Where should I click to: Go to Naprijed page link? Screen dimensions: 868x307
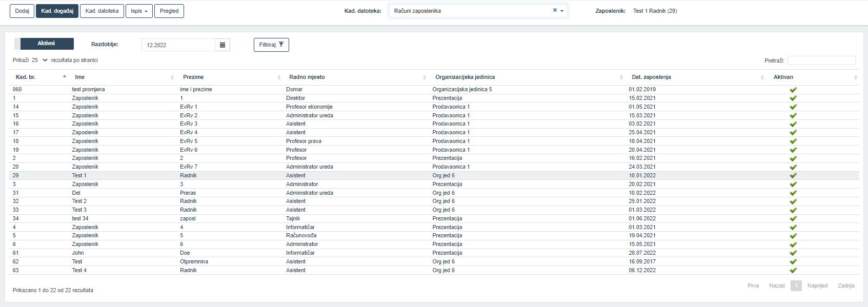pos(817,285)
